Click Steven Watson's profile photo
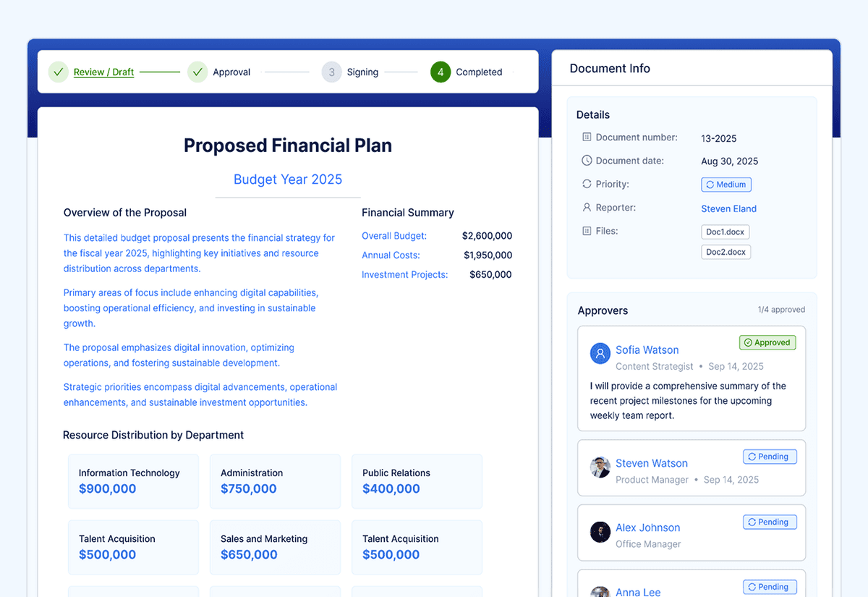 [600, 467]
